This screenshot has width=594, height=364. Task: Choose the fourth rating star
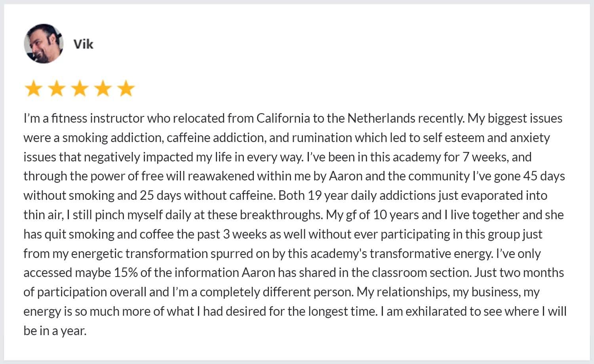click(x=103, y=88)
